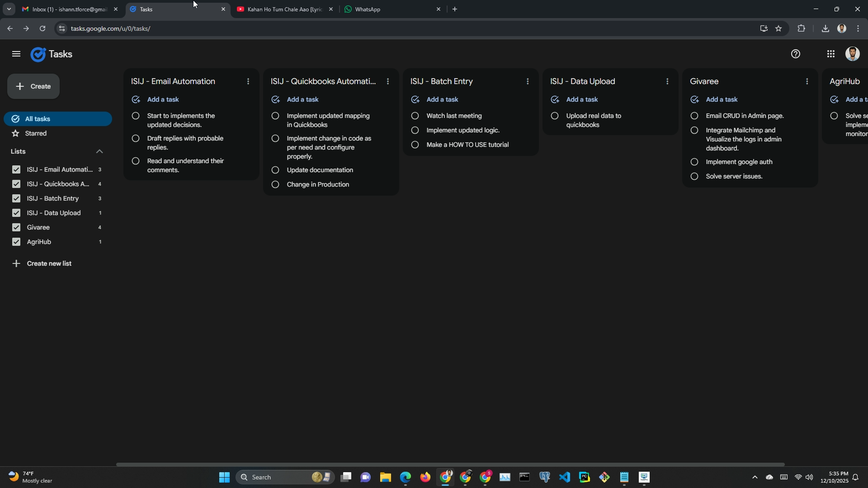Screen dimensions: 868x488
Task: Open Google apps grid launcher
Action: pyautogui.click(x=830, y=54)
